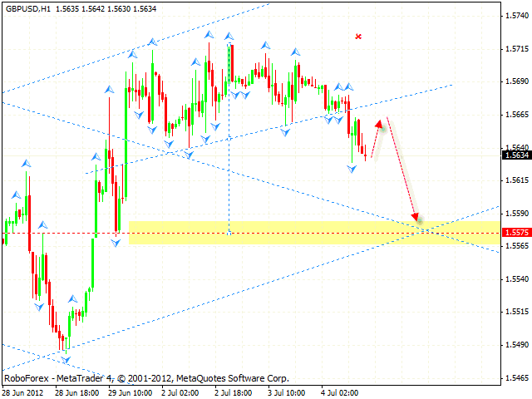Click the red dashed horizontal line at 1.5575
The width and height of the screenshot is (532, 399).
pyautogui.click(x=251, y=233)
